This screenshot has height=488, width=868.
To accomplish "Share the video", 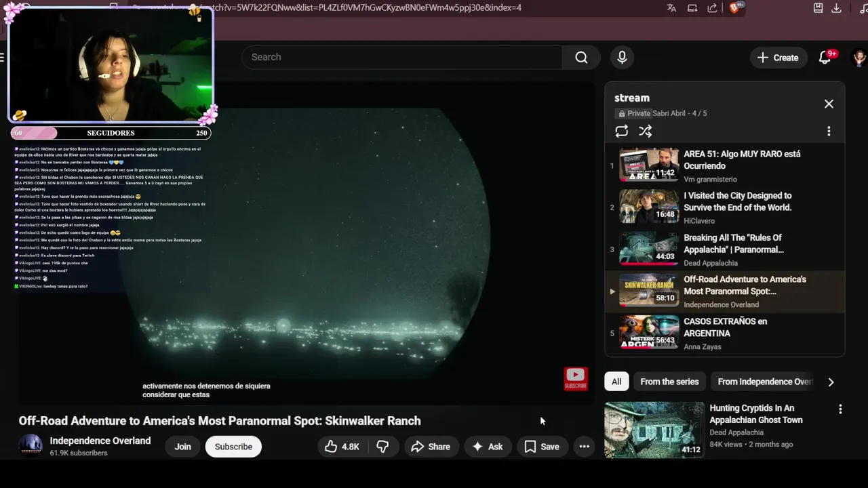I will coord(431,447).
